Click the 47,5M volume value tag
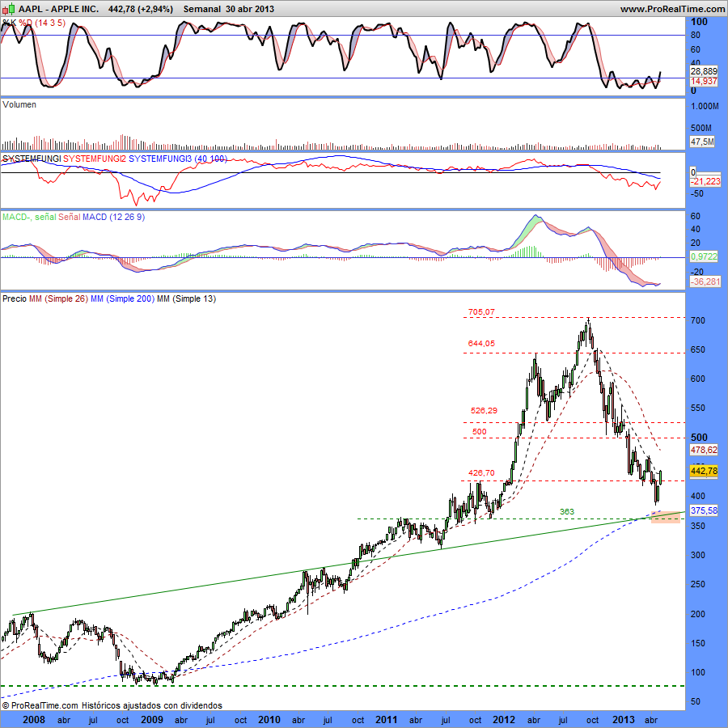This screenshot has width=728, height=728. [701, 142]
